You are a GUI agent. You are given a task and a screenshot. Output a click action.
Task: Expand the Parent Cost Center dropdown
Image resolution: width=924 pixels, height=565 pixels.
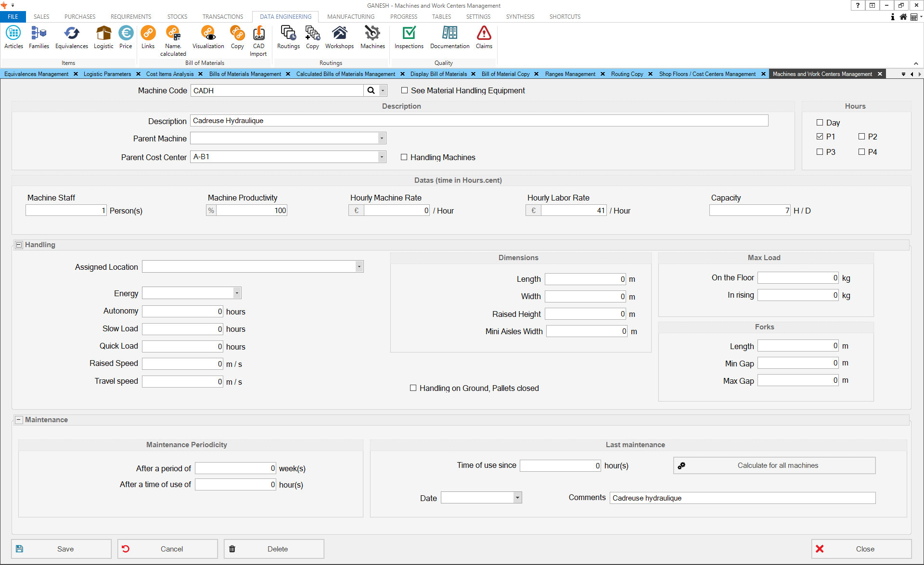click(x=382, y=157)
